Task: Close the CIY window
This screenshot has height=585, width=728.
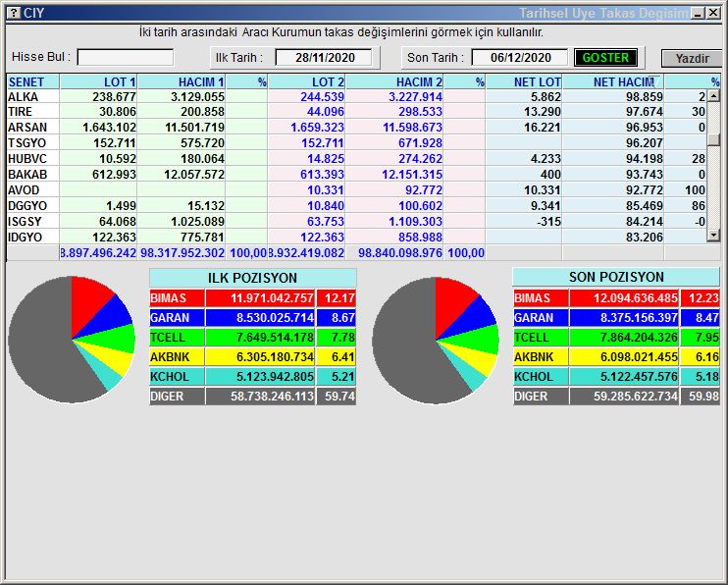Action: 713,13
